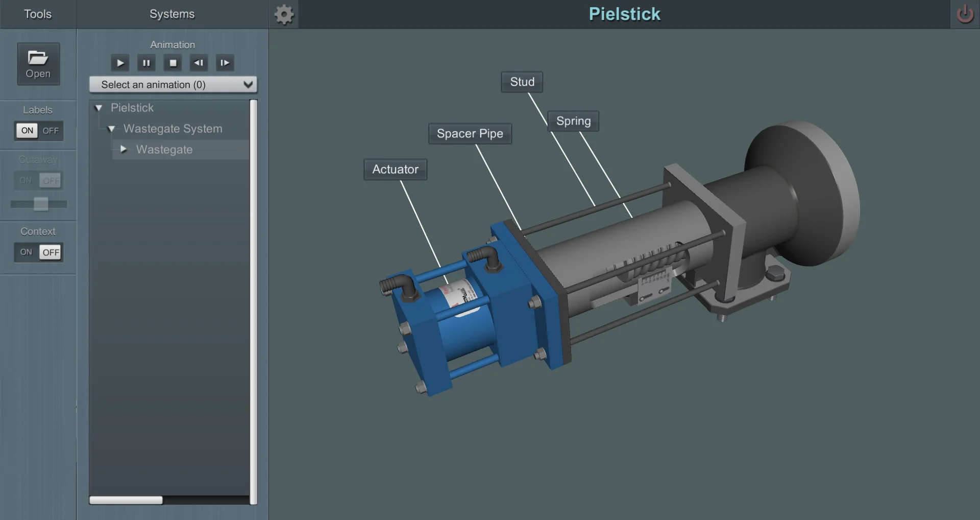Click the Pielstick title text
Screen dimensions: 980x520
(624, 14)
